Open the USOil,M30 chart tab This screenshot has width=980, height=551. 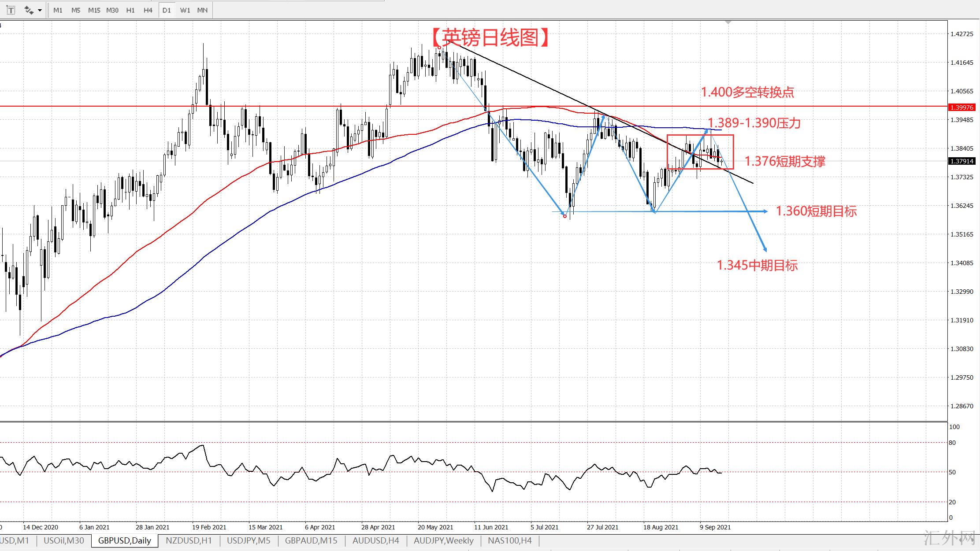[64, 540]
